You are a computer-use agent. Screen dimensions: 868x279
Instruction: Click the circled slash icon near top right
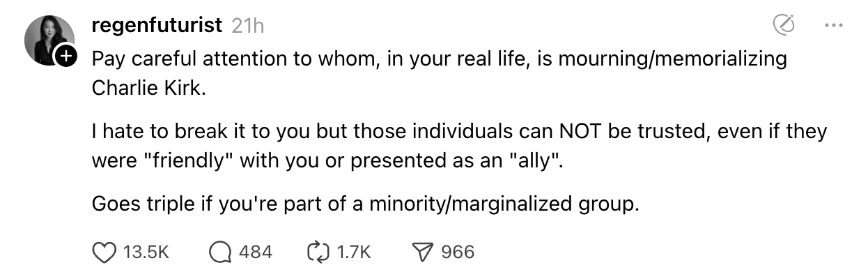coord(784,26)
